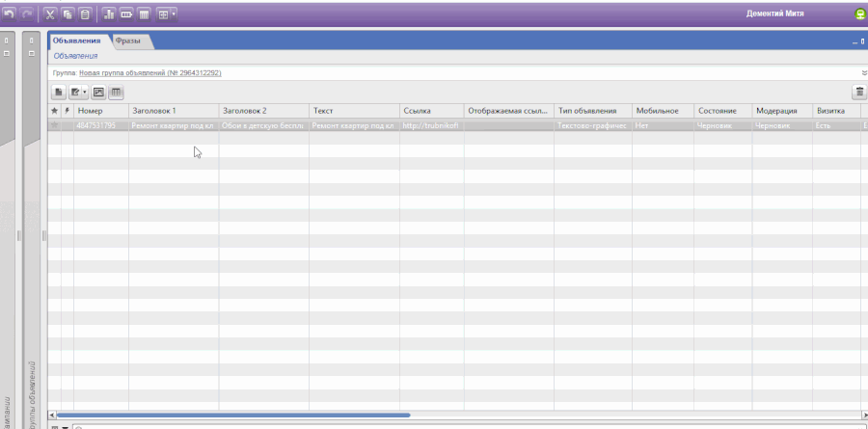Create a new ad with the page icon
Screen dimensions: 868x429
coord(59,93)
